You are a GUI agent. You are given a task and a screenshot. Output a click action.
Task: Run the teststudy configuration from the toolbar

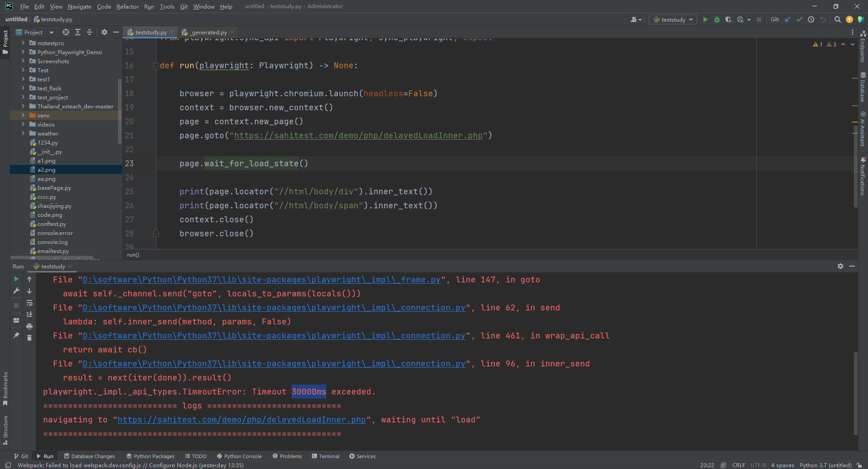click(x=705, y=19)
